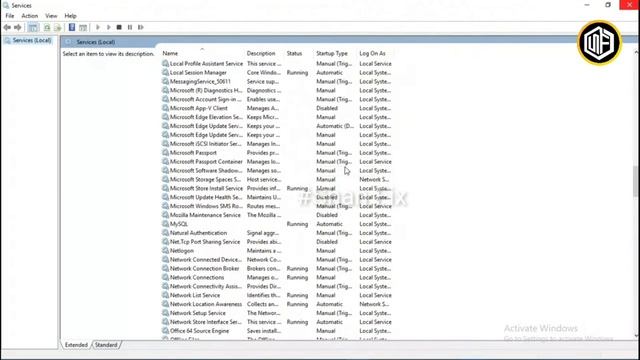The height and width of the screenshot is (360, 640).
Task: Click the gear icon beside Microsoft Store Install Service
Action: (x=165, y=189)
